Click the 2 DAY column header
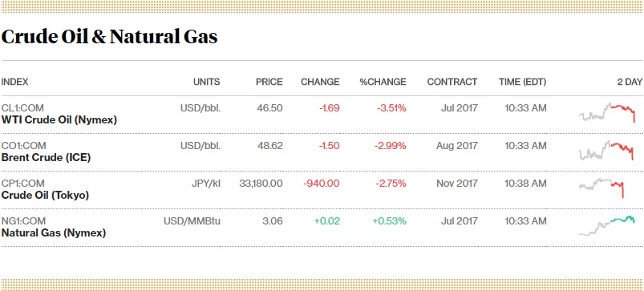 coord(630,82)
